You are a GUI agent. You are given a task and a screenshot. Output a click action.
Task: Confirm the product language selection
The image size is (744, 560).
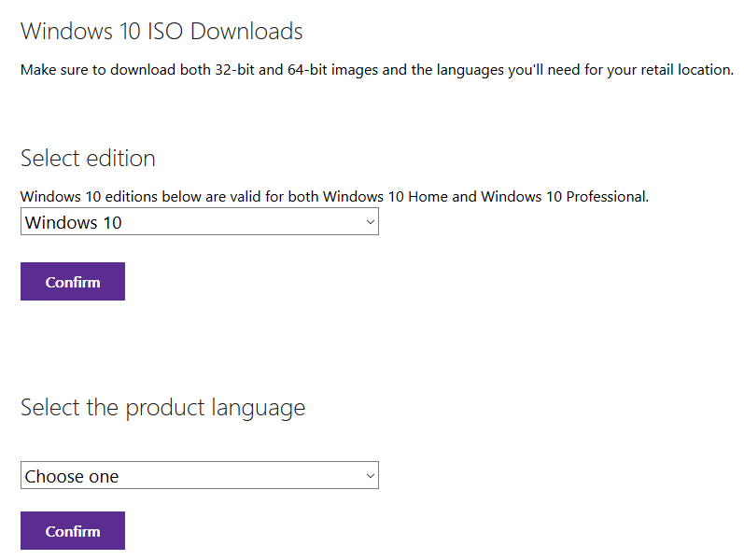(73, 530)
